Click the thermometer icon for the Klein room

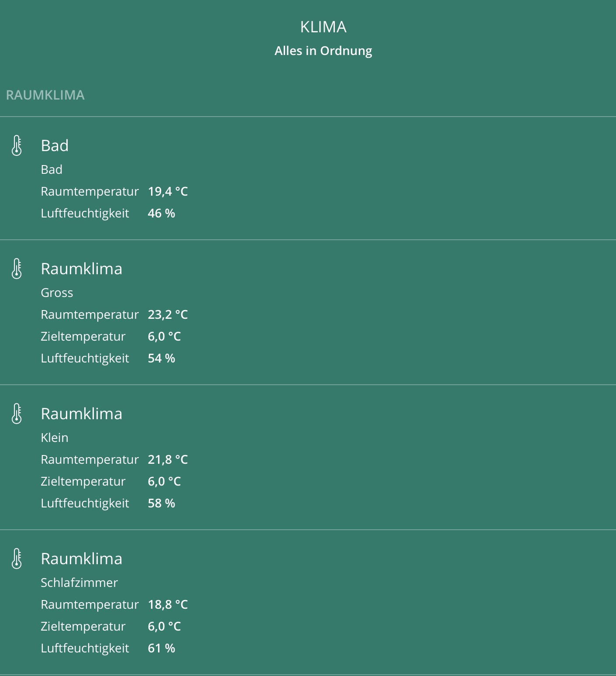click(17, 414)
